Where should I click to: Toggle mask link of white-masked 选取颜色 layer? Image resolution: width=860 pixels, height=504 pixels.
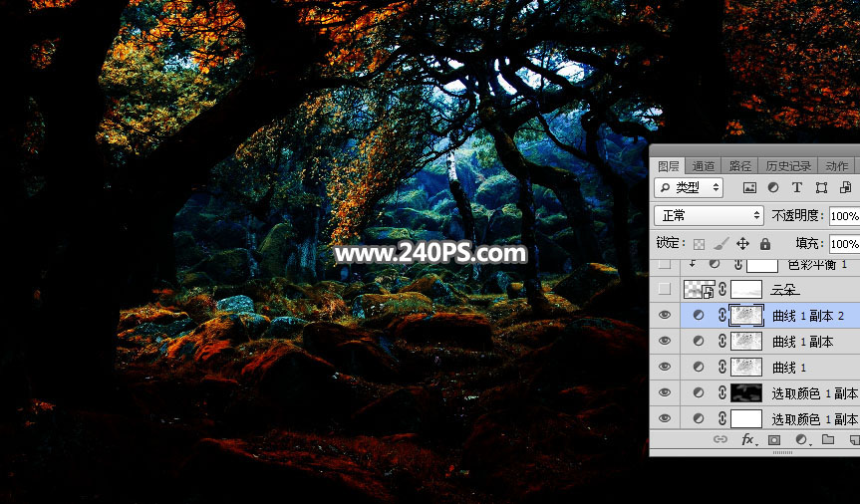(x=722, y=418)
